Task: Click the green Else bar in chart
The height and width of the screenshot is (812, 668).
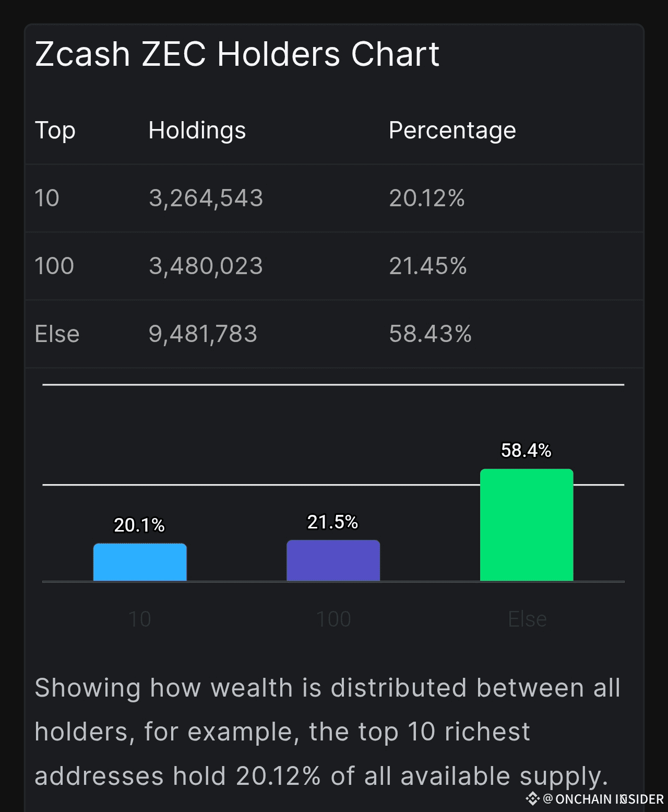Action: [527, 525]
